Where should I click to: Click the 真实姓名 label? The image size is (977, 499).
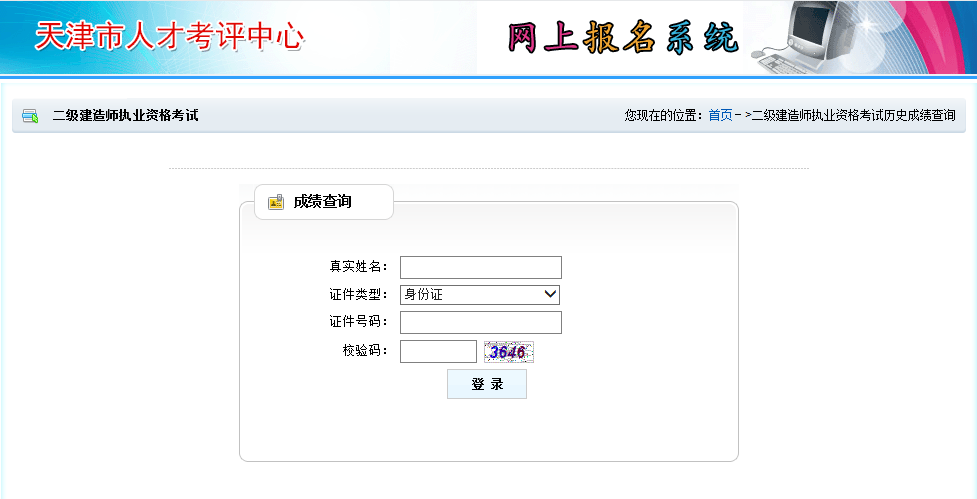(x=358, y=267)
